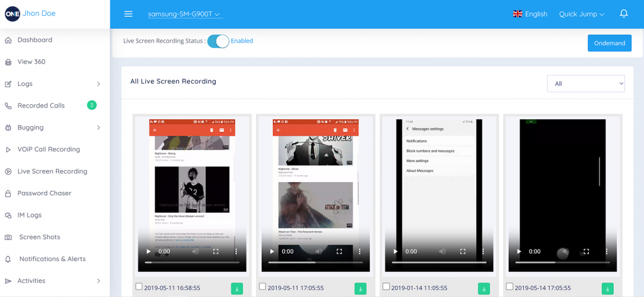Download the 2019-01-14 11:05:55 recording
The image size is (644, 297).
[484, 288]
